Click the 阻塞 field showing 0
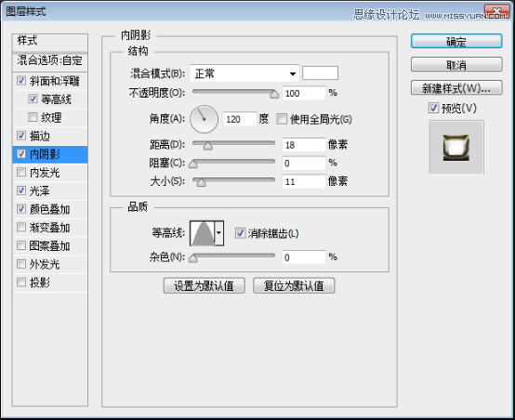515x420 pixels. [304, 164]
